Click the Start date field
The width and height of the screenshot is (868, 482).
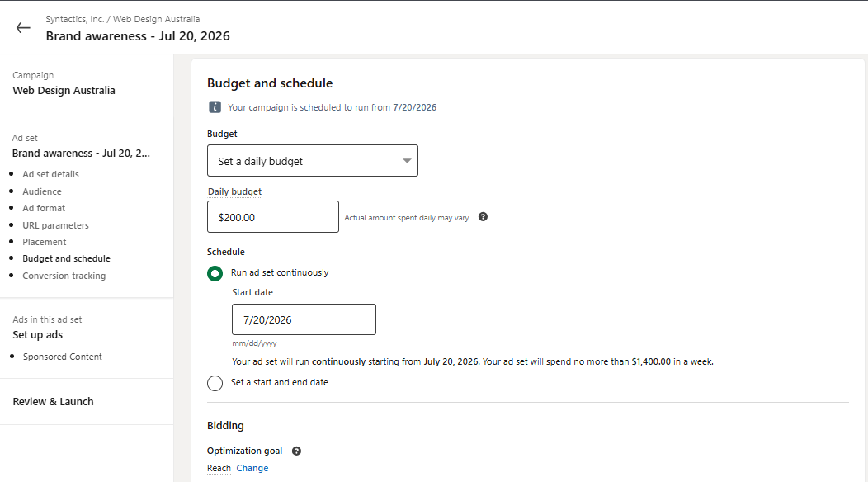click(304, 319)
